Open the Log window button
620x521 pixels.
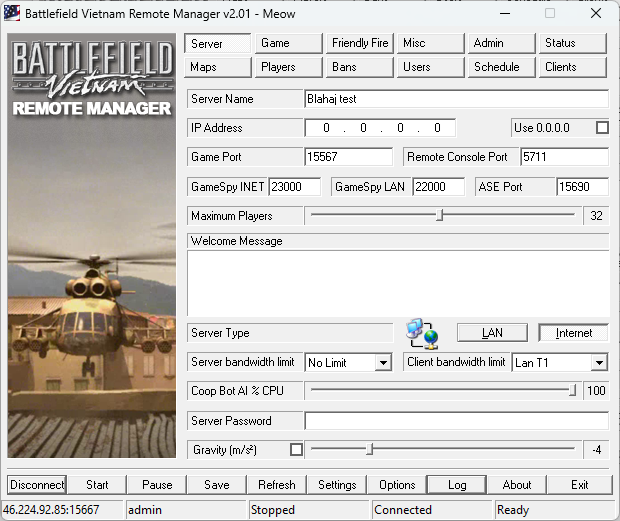pyautogui.click(x=457, y=485)
